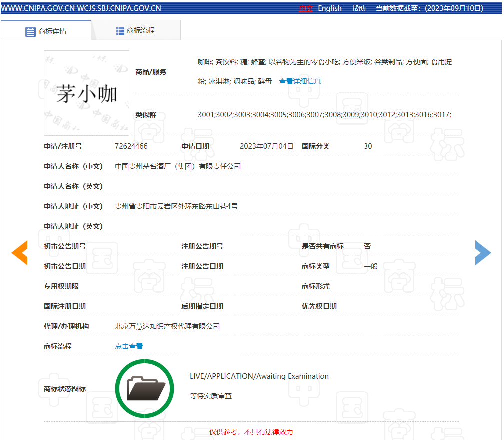This screenshot has height=440, width=504.
Task: Click the 茅小咖 trademark image
Action: pos(87,93)
